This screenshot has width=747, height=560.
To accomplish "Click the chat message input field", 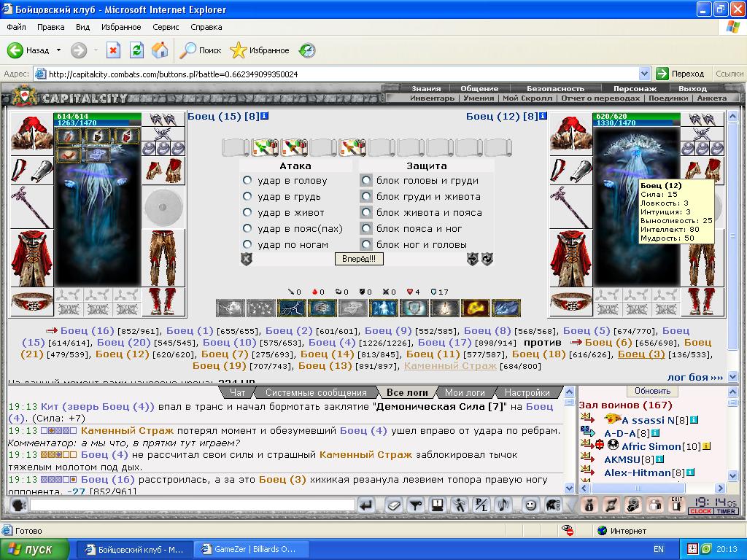I will click(x=193, y=505).
